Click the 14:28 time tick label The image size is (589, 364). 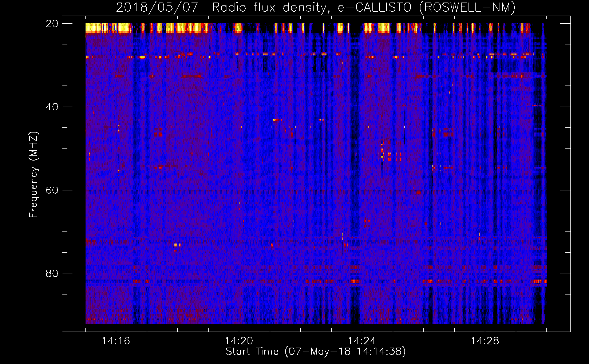(x=485, y=341)
